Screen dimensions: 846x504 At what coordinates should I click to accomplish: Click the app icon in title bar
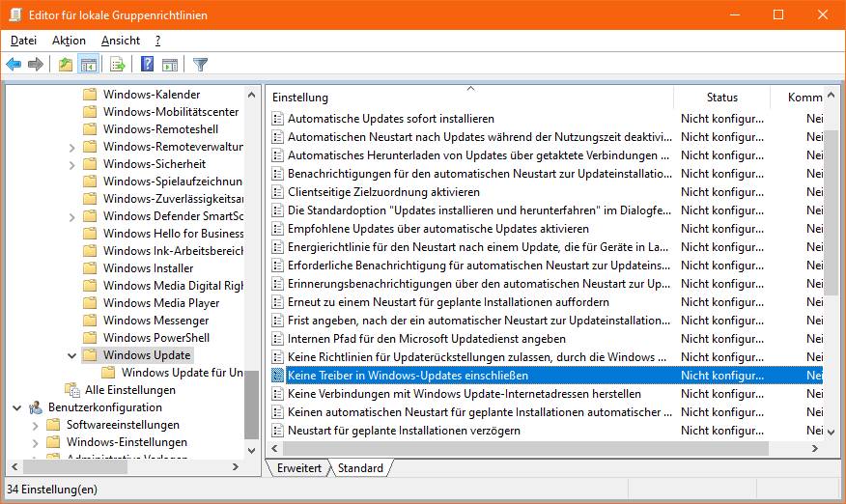pos(15,14)
